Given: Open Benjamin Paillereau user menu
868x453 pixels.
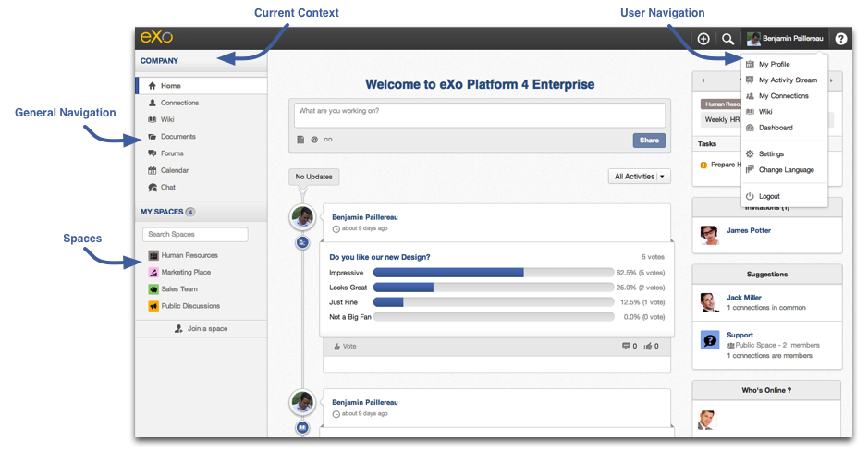Looking at the screenshot, I should click(786, 39).
